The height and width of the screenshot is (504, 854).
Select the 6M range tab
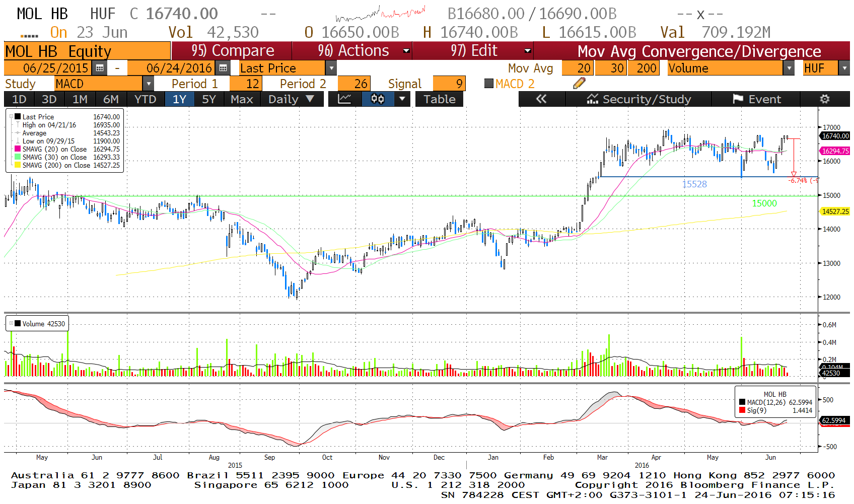[x=111, y=99]
